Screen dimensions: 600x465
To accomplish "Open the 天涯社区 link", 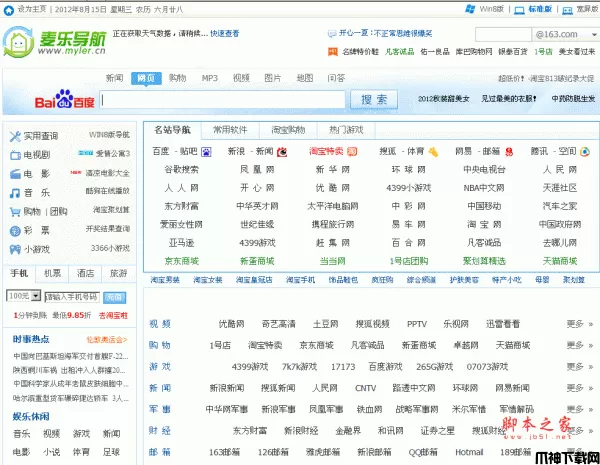I will tap(560, 188).
